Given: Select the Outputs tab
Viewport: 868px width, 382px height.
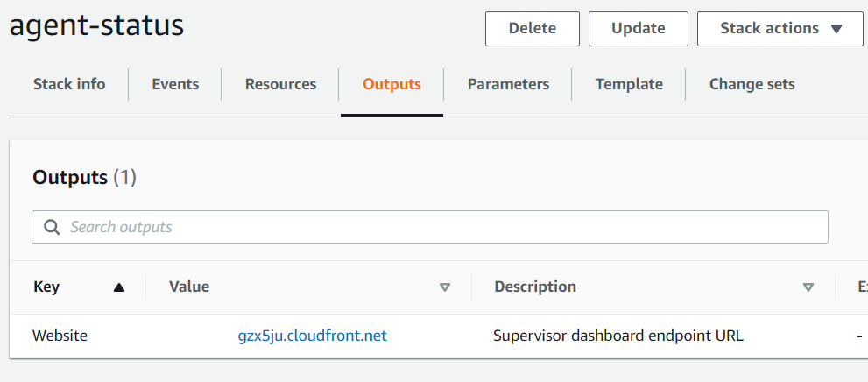Looking at the screenshot, I should click(392, 84).
